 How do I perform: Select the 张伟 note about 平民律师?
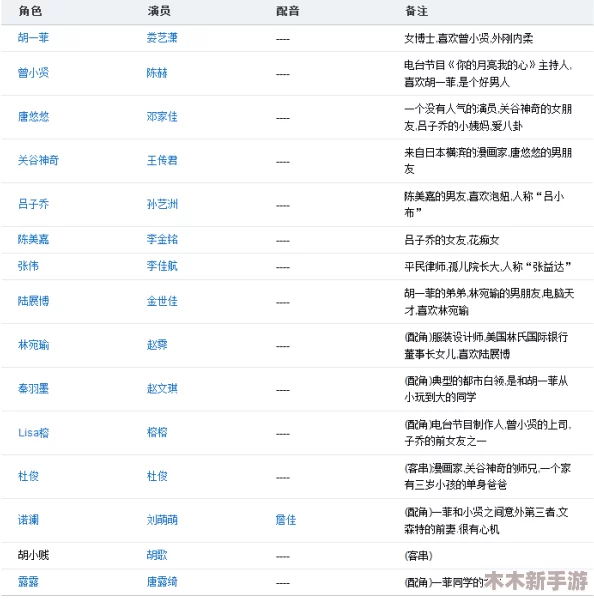pyautogui.click(x=488, y=267)
